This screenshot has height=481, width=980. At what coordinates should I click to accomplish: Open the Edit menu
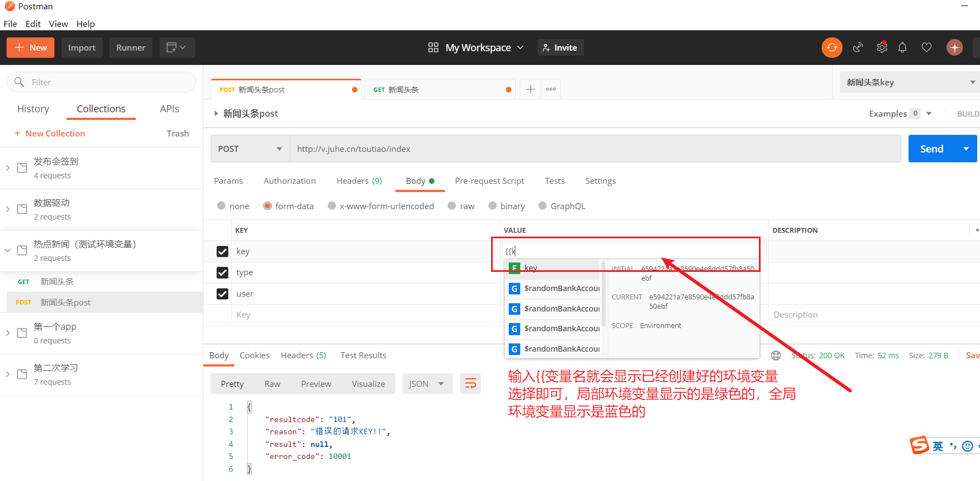(33, 24)
